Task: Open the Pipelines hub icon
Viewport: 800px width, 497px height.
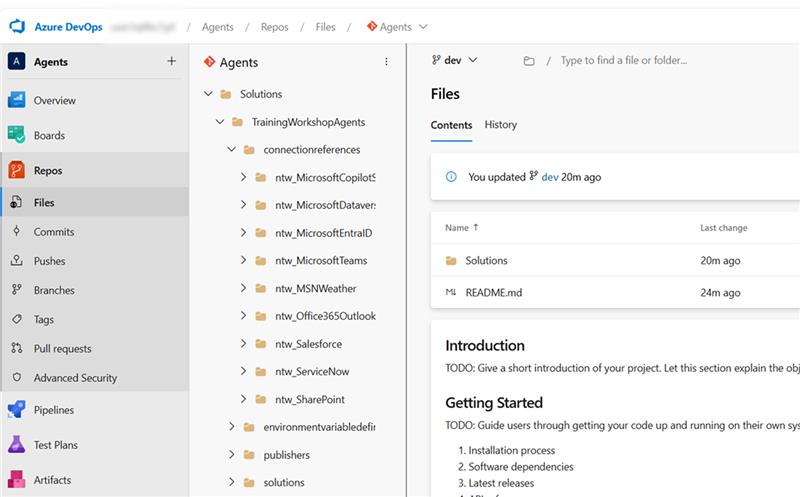Action: click(x=16, y=409)
